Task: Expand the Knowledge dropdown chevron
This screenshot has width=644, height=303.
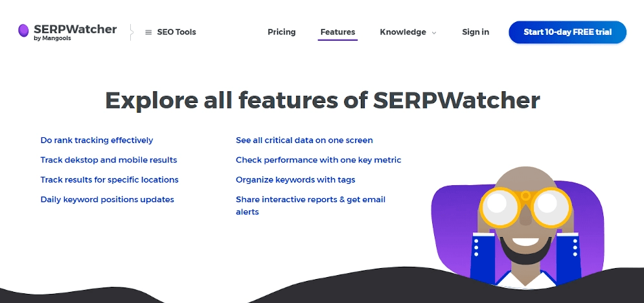Action: pyautogui.click(x=434, y=33)
